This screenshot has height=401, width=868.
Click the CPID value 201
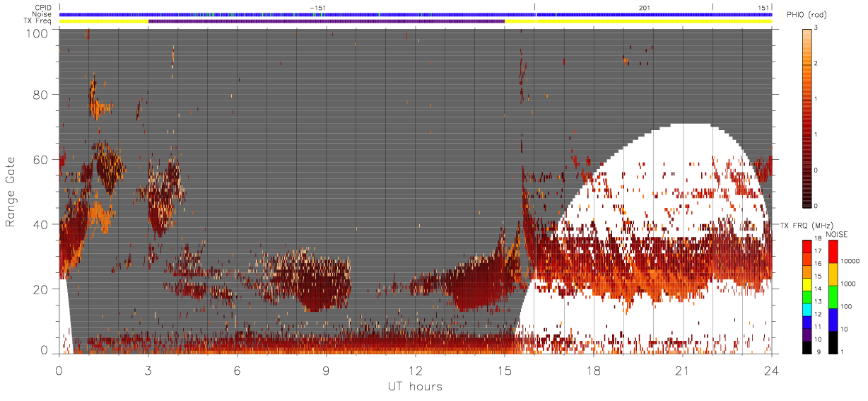[644, 8]
